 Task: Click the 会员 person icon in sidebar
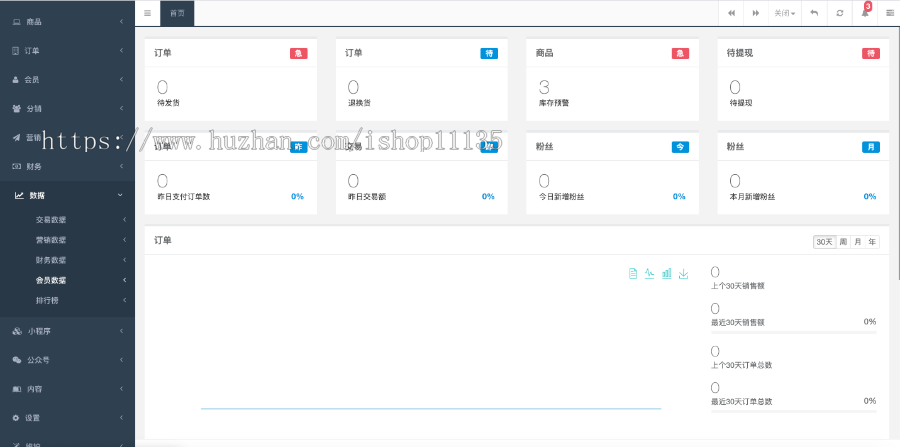point(16,80)
